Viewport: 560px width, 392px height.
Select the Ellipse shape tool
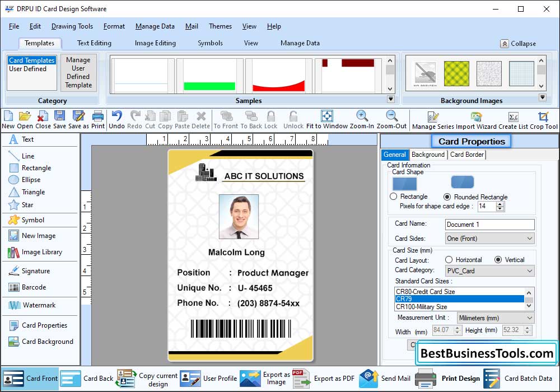[24, 180]
